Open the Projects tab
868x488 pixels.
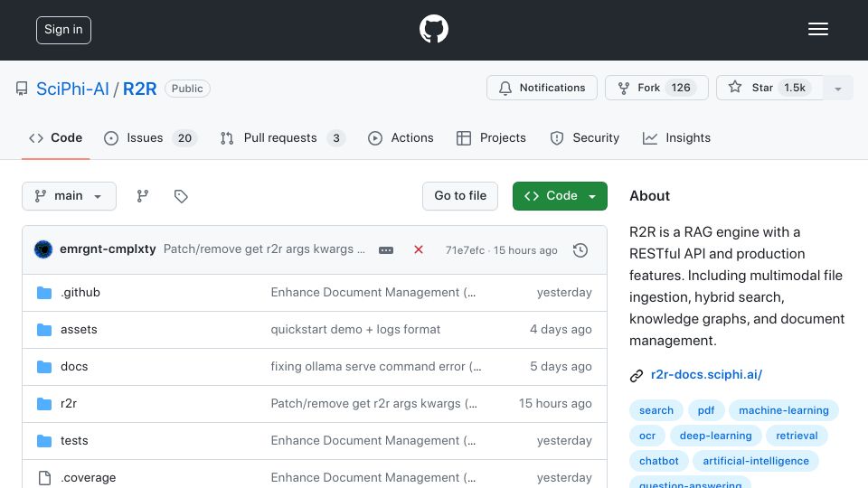point(491,137)
